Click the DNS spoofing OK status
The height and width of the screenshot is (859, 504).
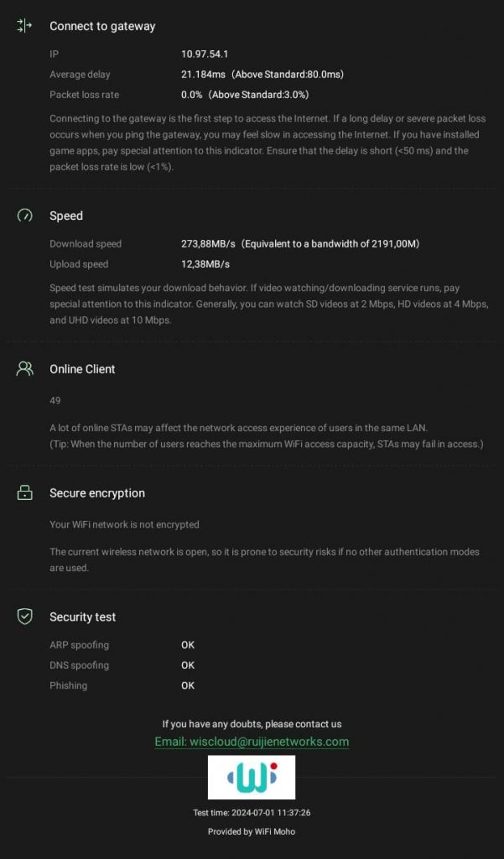(188, 665)
